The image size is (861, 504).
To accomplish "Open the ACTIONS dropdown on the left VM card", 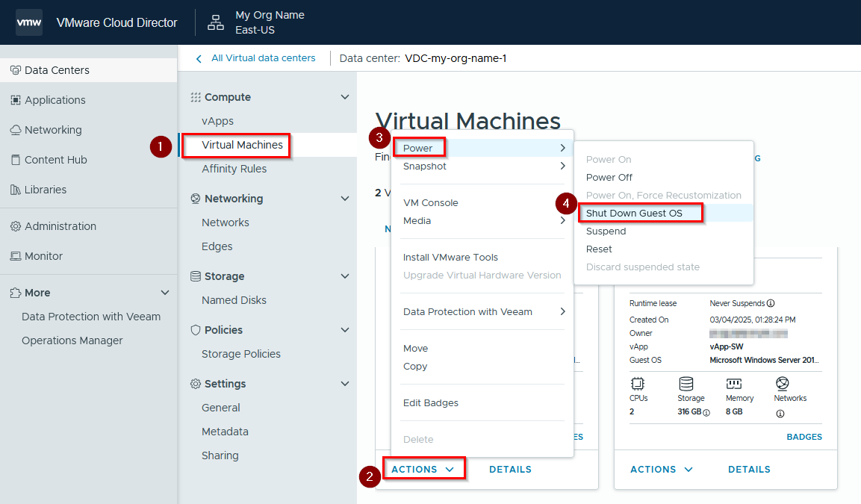I will (x=423, y=470).
